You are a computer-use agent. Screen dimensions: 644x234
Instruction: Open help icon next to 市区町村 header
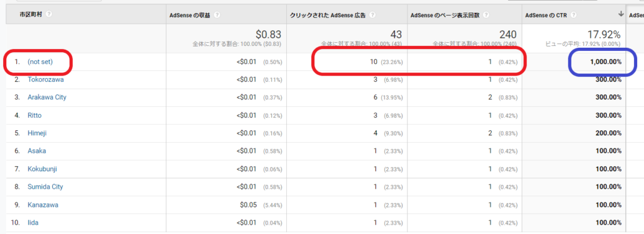click(x=49, y=14)
